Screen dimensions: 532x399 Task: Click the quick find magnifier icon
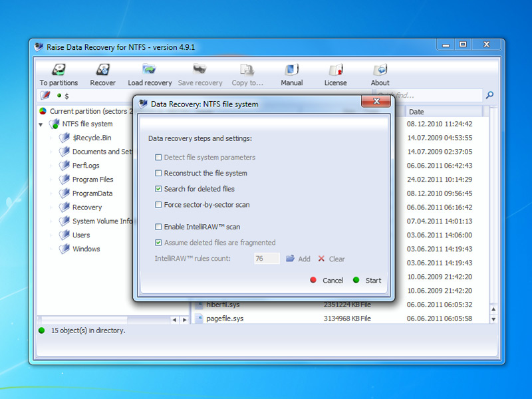pyautogui.click(x=489, y=95)
